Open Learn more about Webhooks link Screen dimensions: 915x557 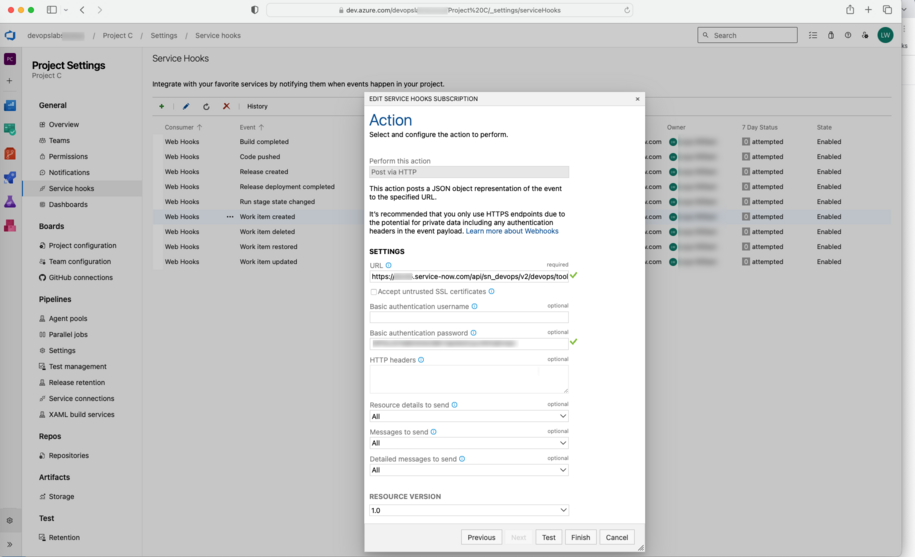[x=512, y=232]
